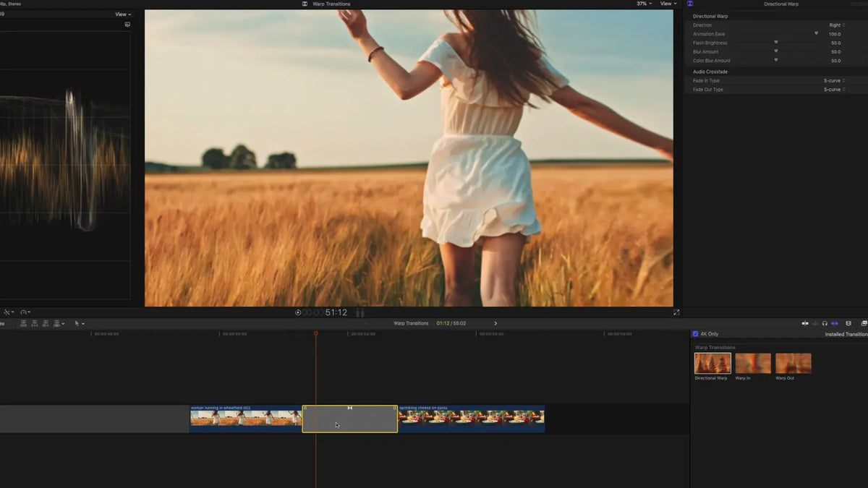868x488 pixels.
Task: Click the audio meter icon beside timecode
Action: point(360,313)
